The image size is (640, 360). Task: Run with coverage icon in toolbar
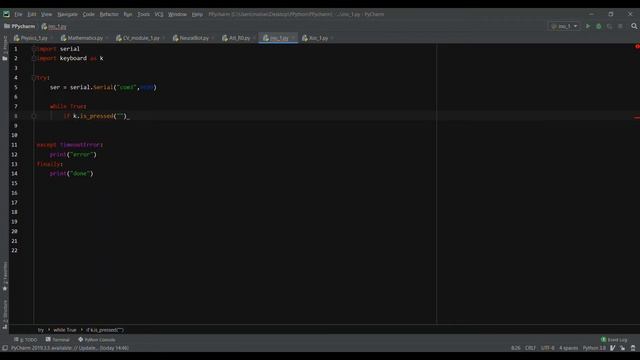point(609,26)
